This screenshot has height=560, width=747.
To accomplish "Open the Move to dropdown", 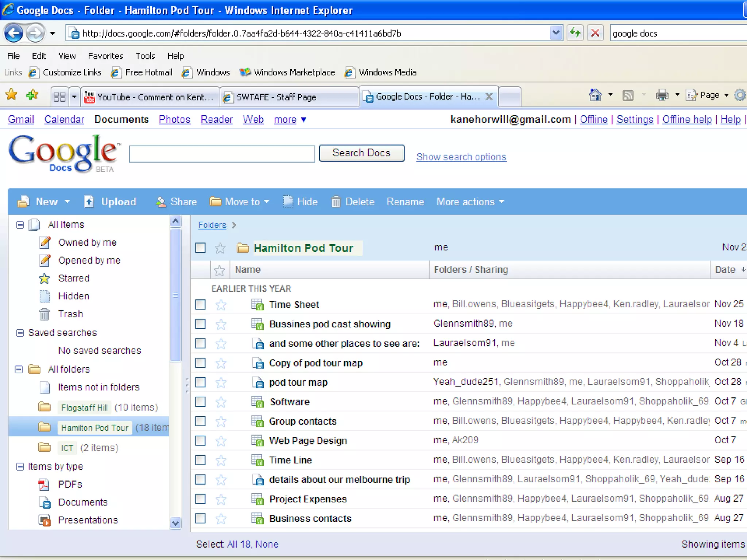I will point(240,202).
